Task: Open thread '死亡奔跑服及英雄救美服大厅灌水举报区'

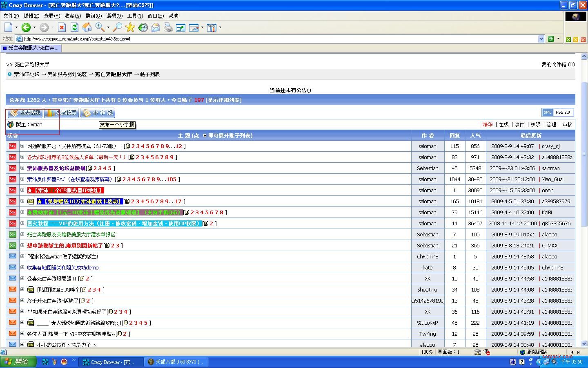Action: pos(71,235)
